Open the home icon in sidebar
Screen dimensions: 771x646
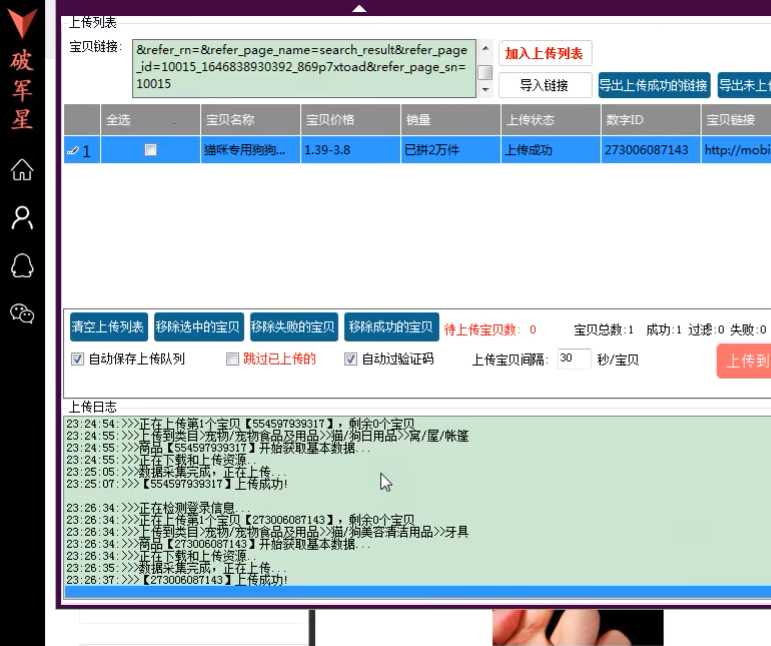click(x=22, y=170)
